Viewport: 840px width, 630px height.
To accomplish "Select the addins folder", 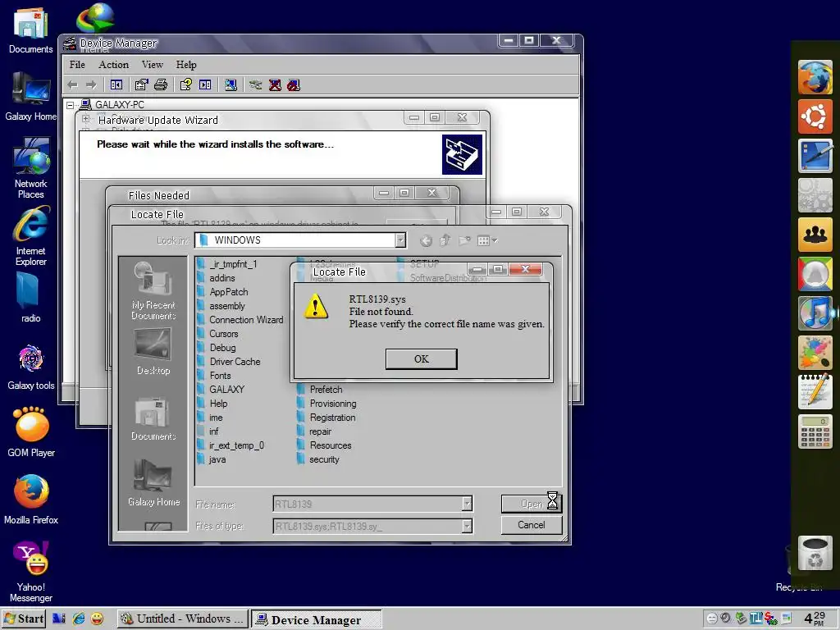I will [217, 278].
